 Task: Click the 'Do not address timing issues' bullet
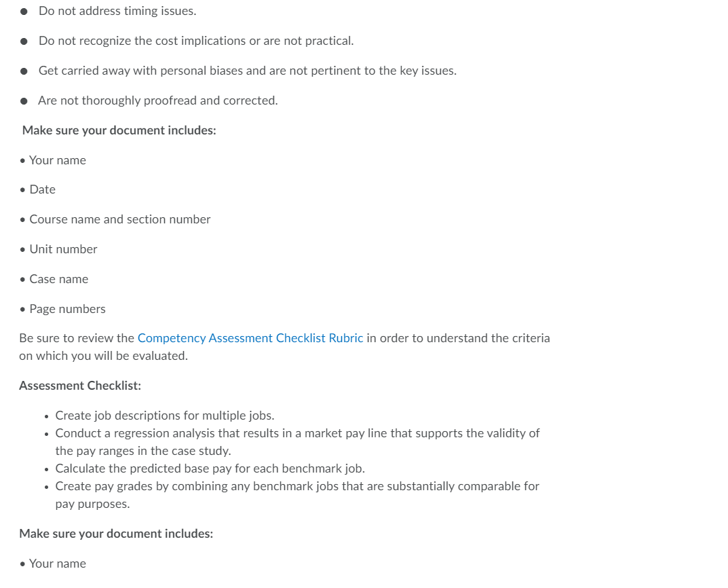[x=117, y=11]
